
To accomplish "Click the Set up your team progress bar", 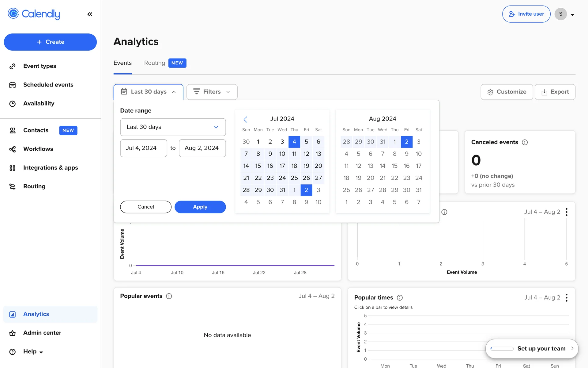I will (502, 349).
